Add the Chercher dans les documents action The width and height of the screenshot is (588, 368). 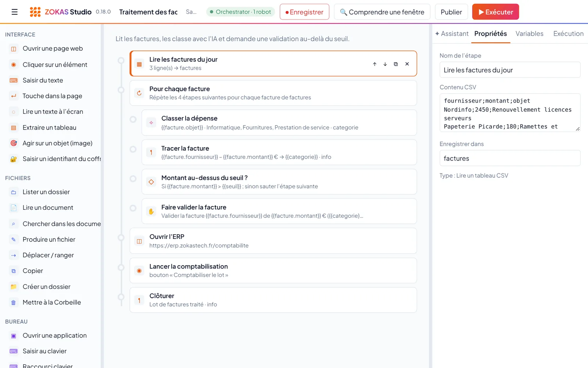(53, 224)
